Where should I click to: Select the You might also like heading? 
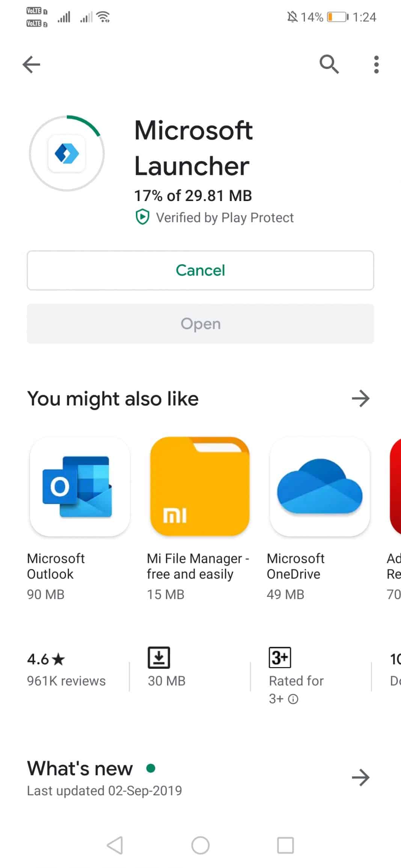click(x=113, y=399)
